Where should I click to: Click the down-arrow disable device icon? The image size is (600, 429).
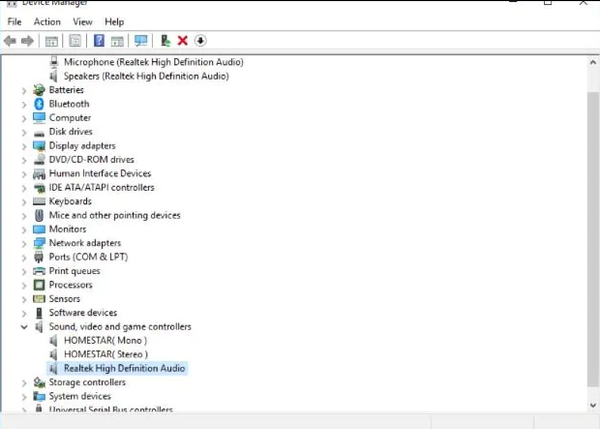[x=200, y=41]
